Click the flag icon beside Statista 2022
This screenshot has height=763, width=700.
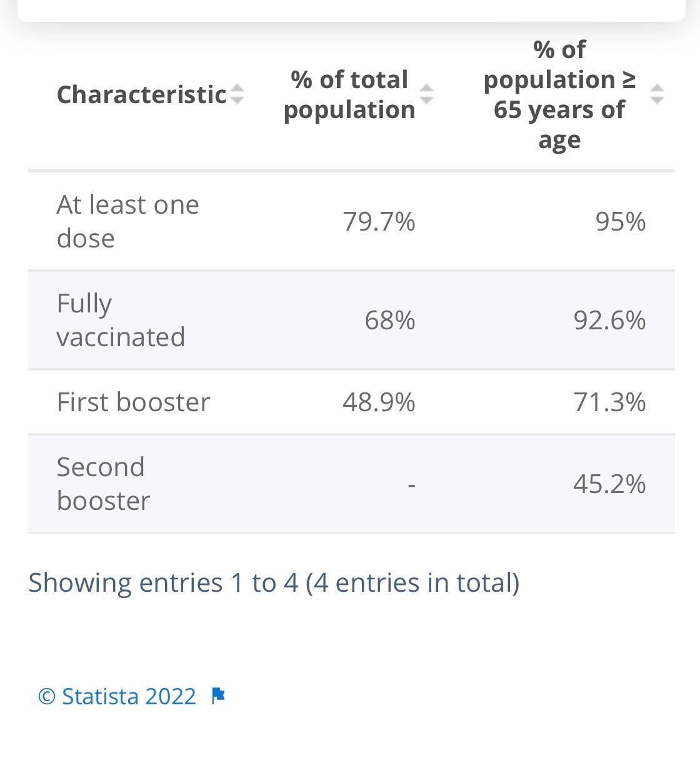(x=217, y=696)
